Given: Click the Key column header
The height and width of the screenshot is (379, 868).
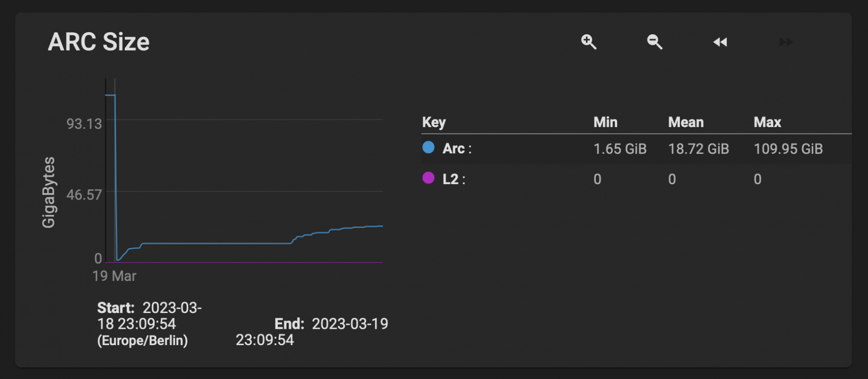Looking at the screenshot, I should 434,122.
